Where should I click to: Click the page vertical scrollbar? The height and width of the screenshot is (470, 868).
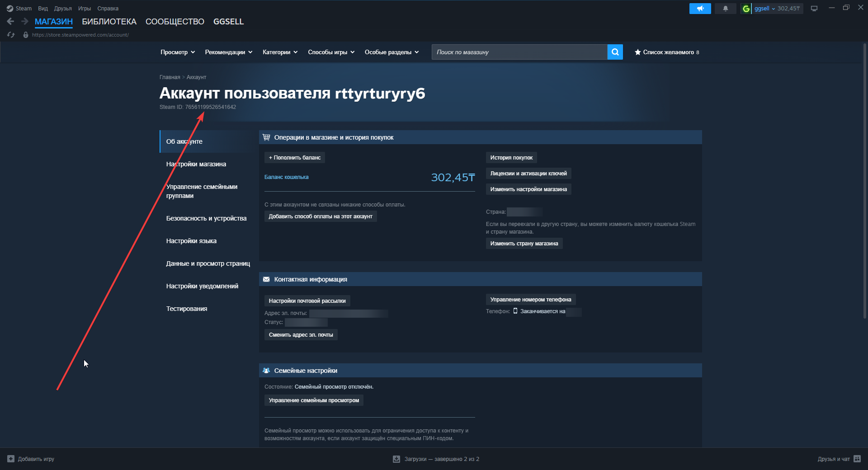tap(864, 181)
